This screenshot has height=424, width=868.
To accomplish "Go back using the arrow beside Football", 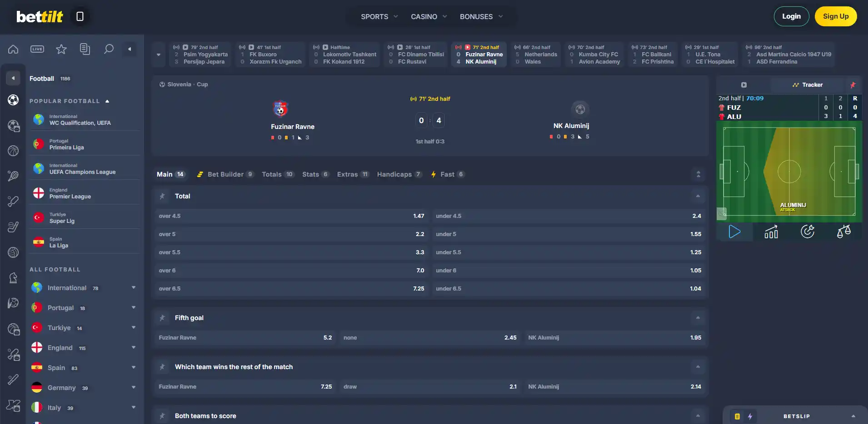I will [13, 78].
